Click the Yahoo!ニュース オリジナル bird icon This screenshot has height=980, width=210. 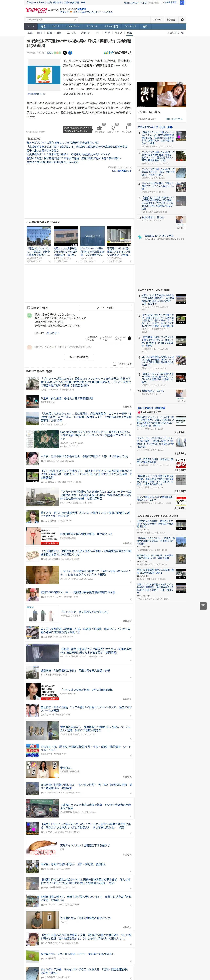140,237
